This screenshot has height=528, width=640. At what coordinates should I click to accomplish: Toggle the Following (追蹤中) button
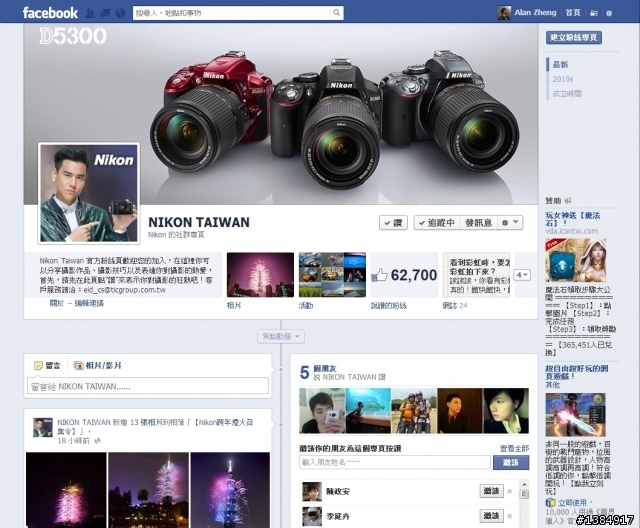pyautogui.click(x=437, y=223)
